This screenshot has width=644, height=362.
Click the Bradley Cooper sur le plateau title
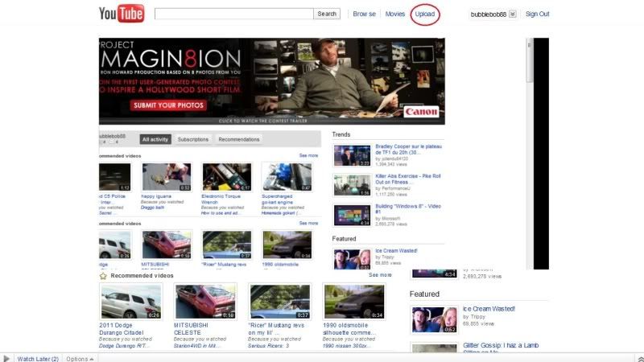[x=409, y=150]
